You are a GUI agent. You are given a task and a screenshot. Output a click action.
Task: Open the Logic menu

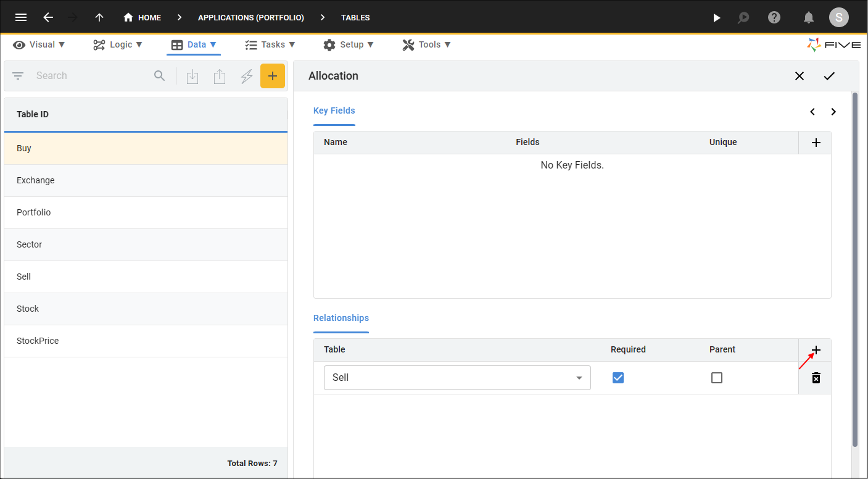click(x=118, y=44)
